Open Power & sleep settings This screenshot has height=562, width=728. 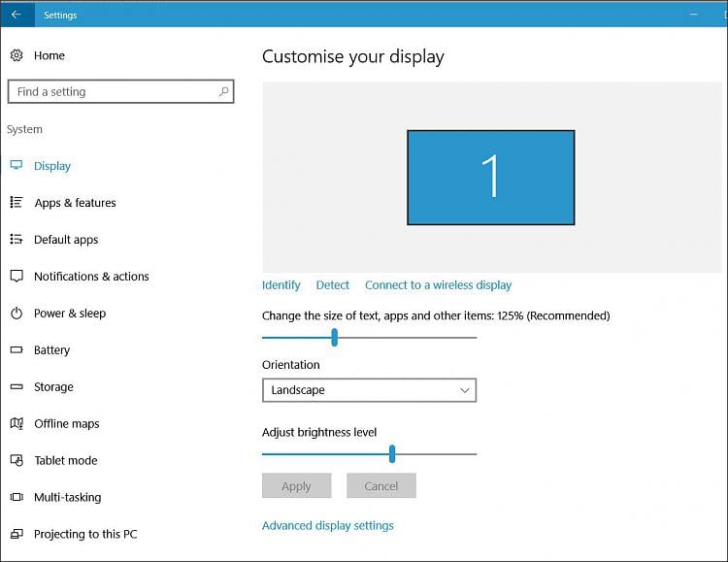[70, 314]
